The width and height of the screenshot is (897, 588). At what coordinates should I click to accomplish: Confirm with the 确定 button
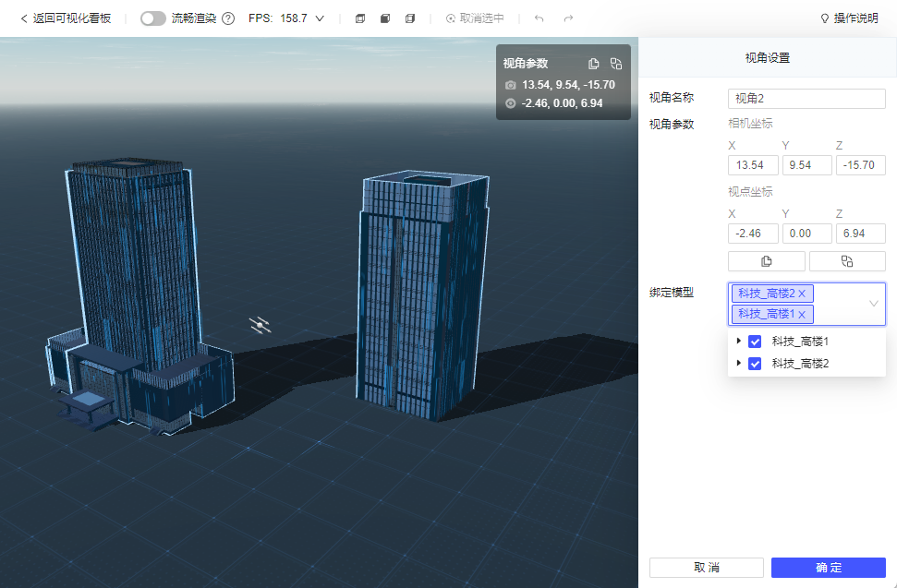click(829, 568)
